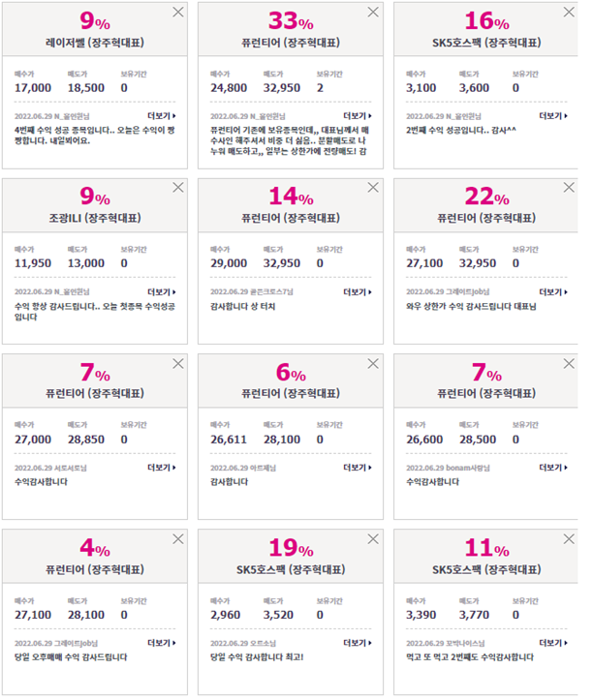Dismiss the 14% 퓨런티어 card
The height and width of the screenshot is (700, 593).
click(x=373, y=188)
